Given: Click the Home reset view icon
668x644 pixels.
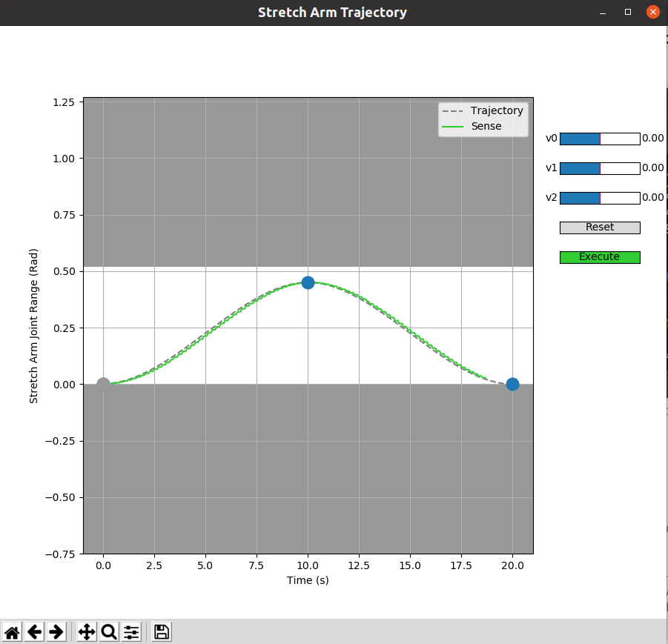Looking at the screenshot, I should [x=12, y=631].
